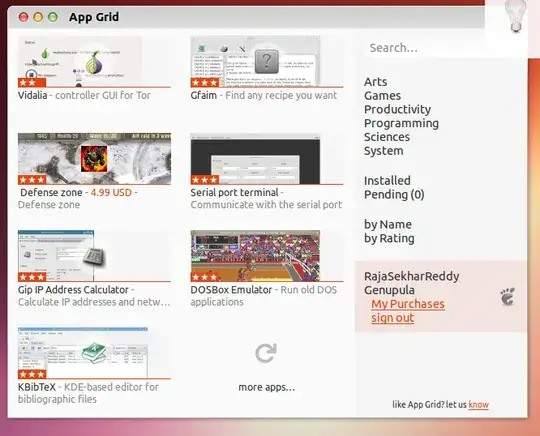This screenshot has width=540, height=436.
Task: Click the GNOME foot icon beside the account name
Action: pyautogui.click(x=508, y=297)
